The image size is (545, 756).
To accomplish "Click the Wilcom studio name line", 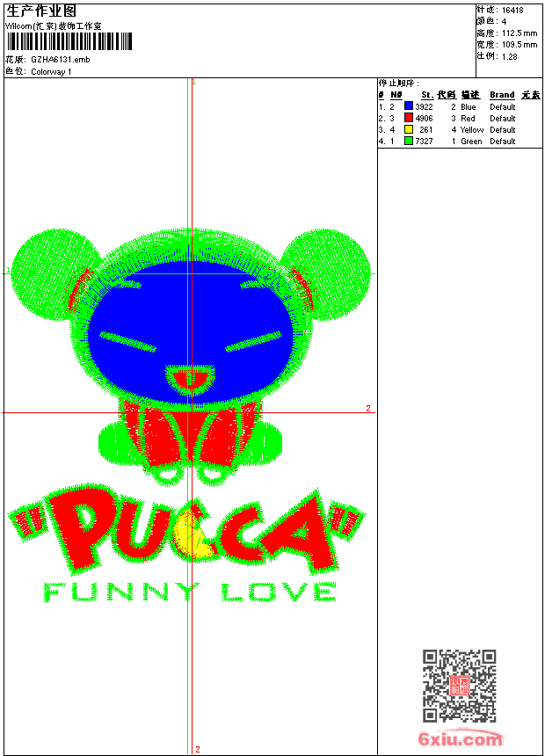I will [54, 26].
